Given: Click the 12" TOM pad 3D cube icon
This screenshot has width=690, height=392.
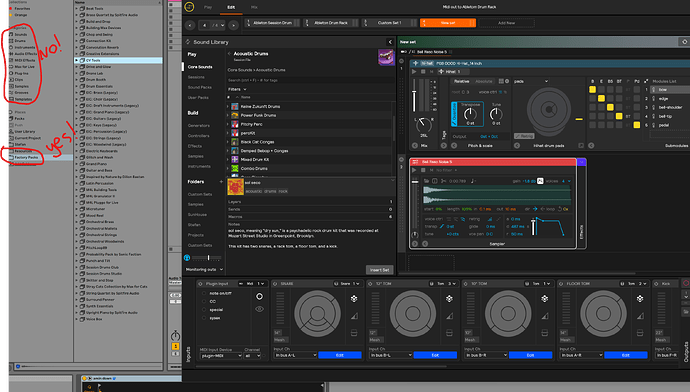Looking at the screenshot, I should click(x=449, y=299).
